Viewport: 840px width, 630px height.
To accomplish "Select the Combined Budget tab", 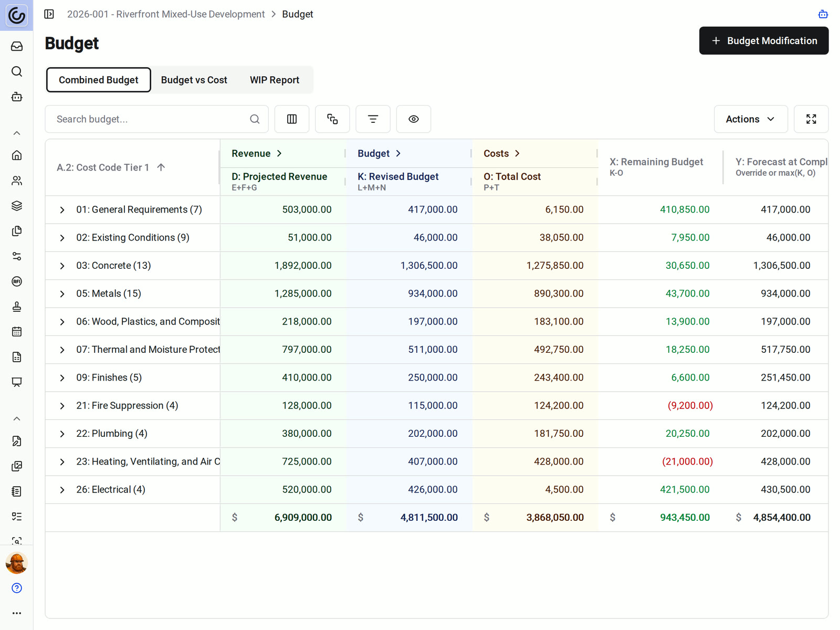I will (99, 80).
